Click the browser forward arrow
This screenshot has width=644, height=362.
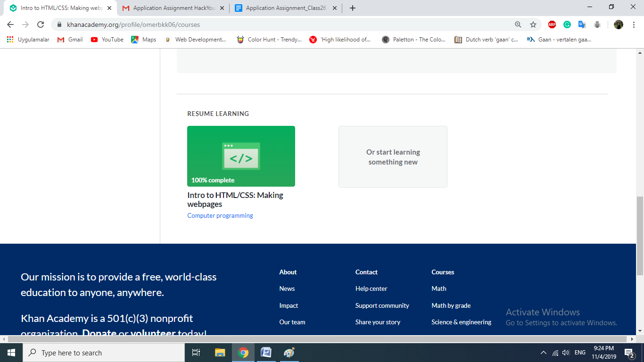click(x=25, y=25)
